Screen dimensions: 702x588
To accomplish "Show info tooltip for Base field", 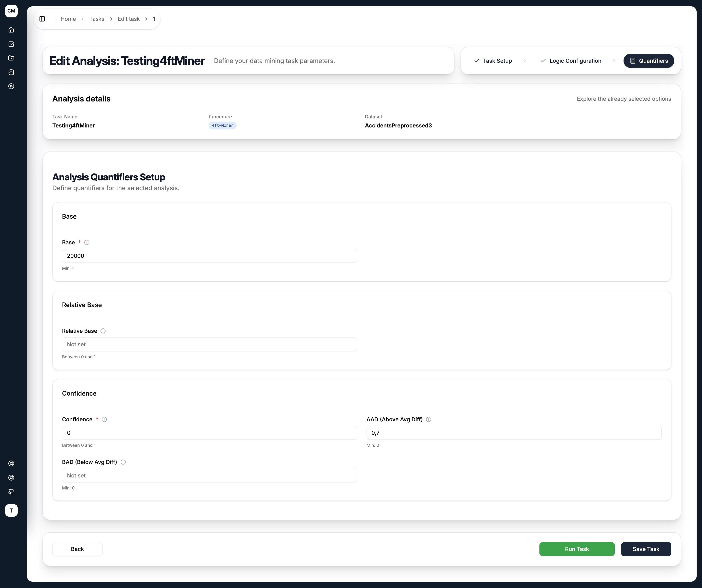I will point(87,243).
